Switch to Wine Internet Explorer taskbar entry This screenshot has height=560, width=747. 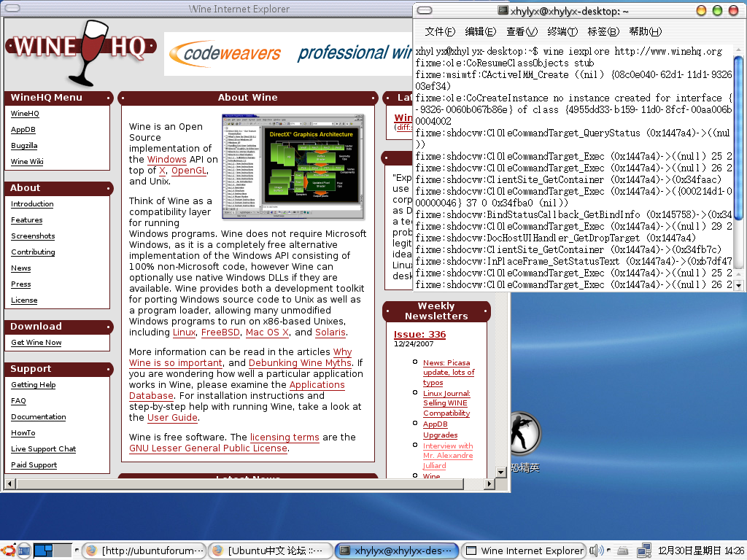coord(524,551)
